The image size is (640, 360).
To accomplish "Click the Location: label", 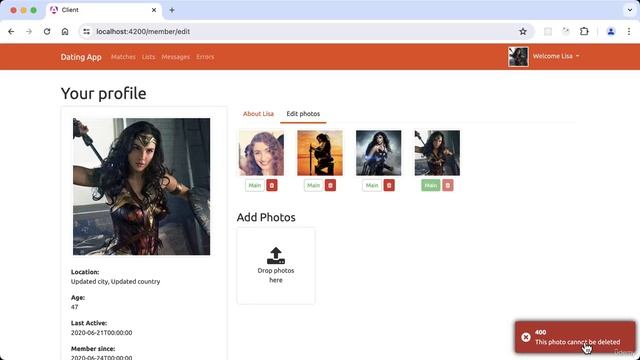I will (x=85, y=272).
